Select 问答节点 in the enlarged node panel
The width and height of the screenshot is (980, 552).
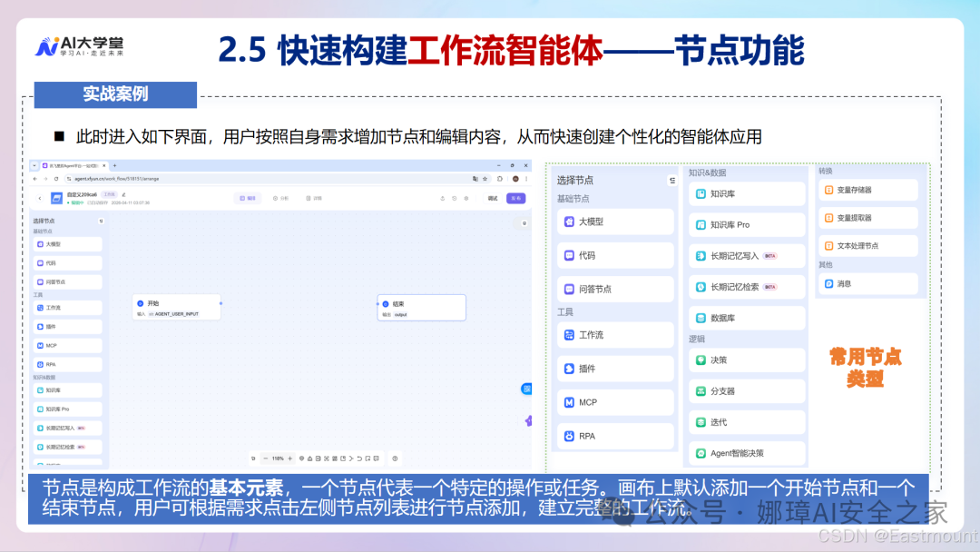pyautogui.click(x=615, y=289)
